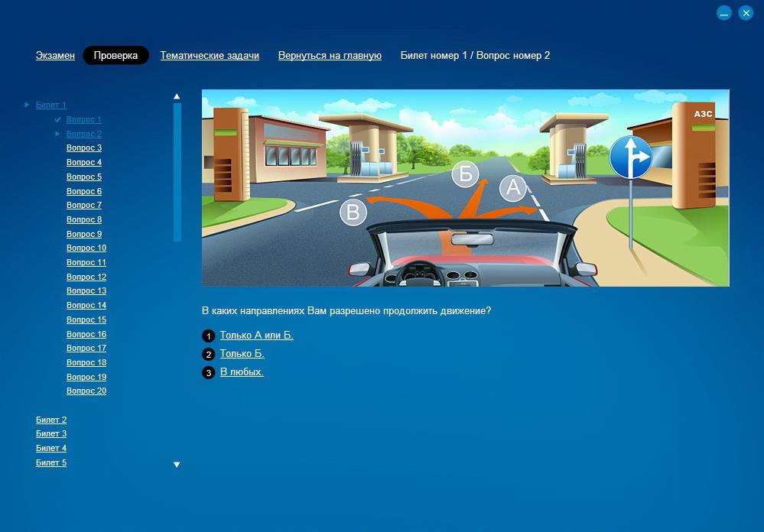
Task: Click the sidebar vertical scrollbar thumb
Action: [177, 172]
